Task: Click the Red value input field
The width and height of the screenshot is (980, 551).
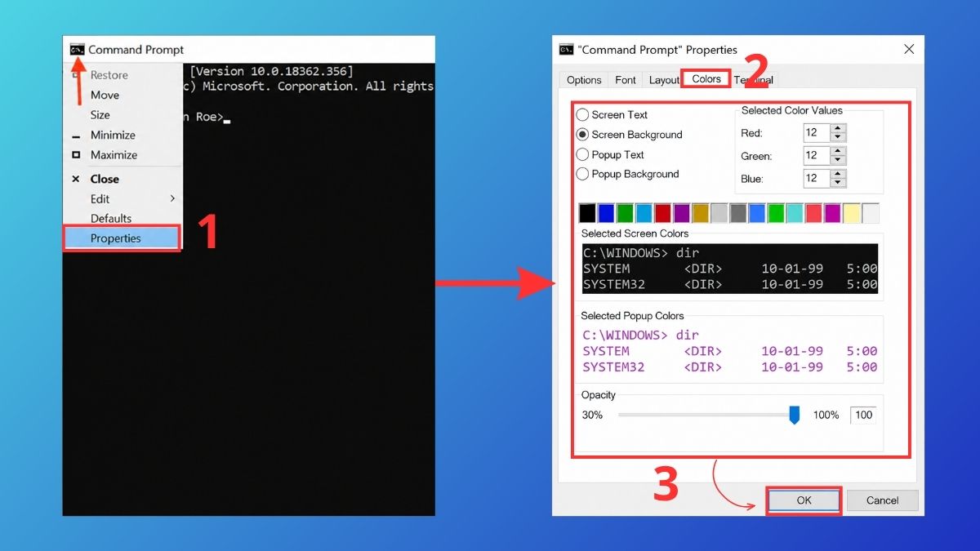Action: [817, 133]
